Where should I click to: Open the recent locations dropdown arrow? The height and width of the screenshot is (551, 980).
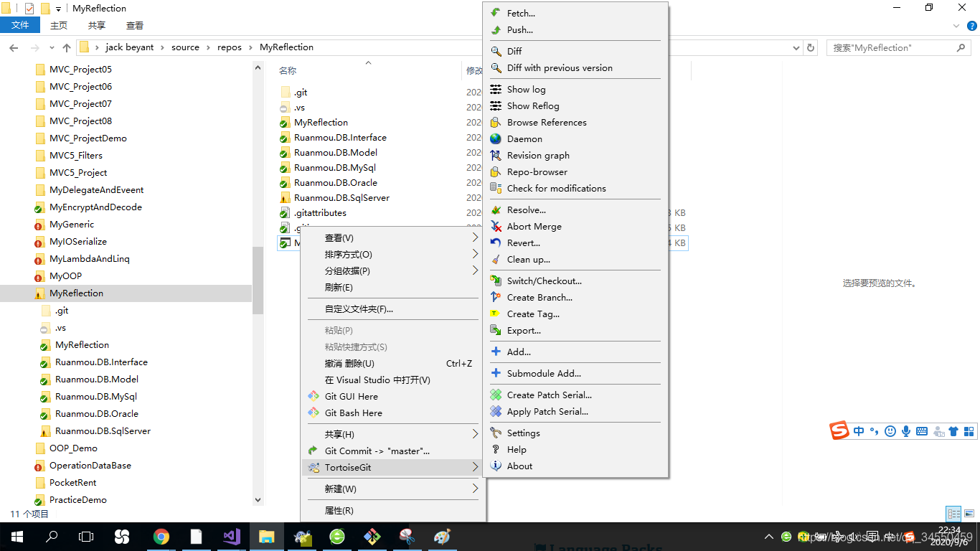pos(51,47)
